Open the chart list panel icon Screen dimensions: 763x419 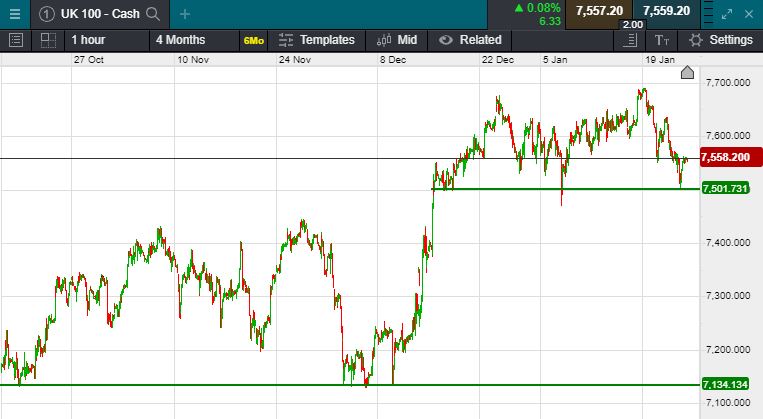[x=15, y=40]
